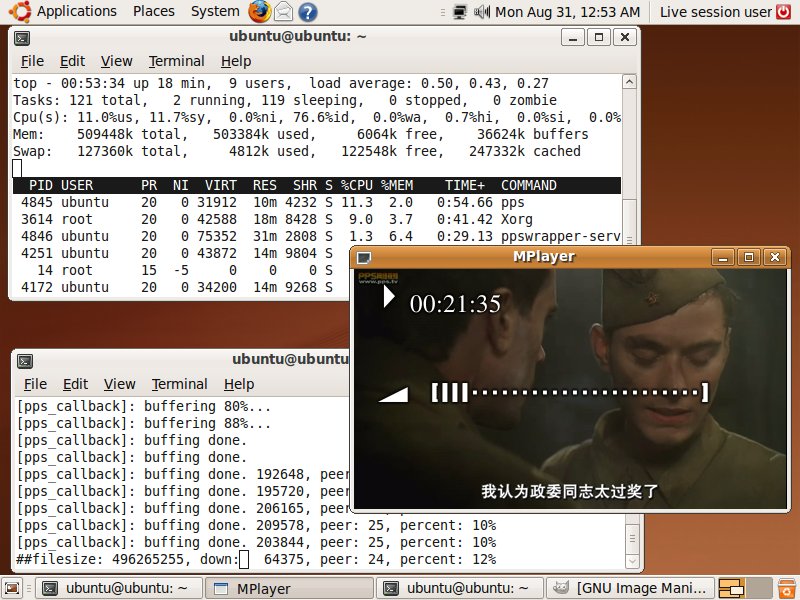The height and width of the screenshot is (600, 800).
Task: Click the red power shutdown icon
Action: click(784, 12)
